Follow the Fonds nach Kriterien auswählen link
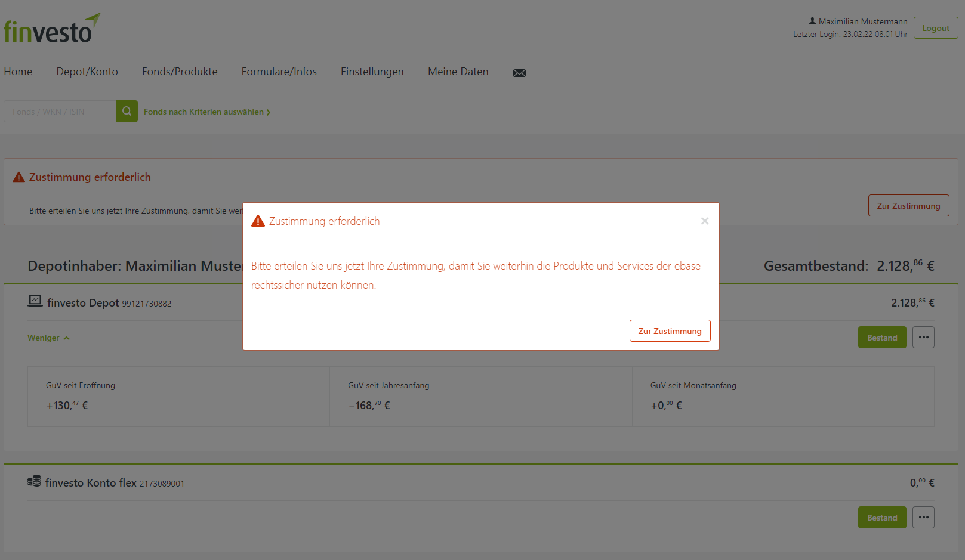965x560 pixels. point(207,112)
